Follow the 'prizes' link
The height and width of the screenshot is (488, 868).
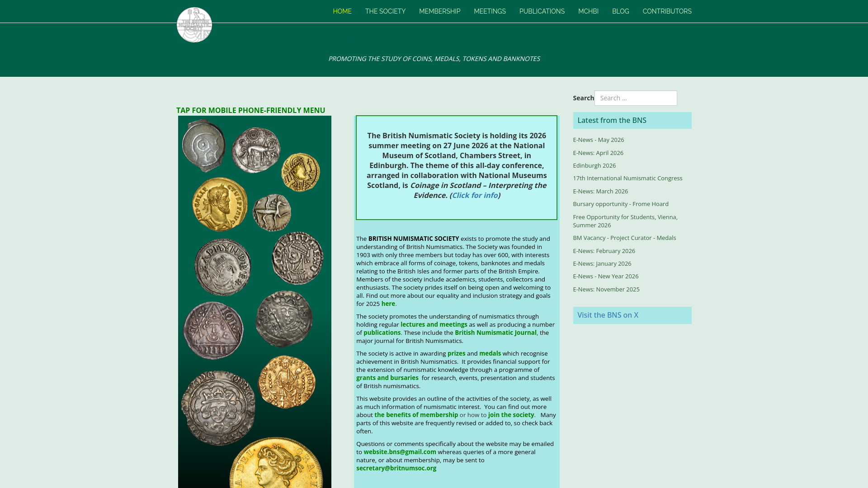pyautogui.click(x=456, y=353)
